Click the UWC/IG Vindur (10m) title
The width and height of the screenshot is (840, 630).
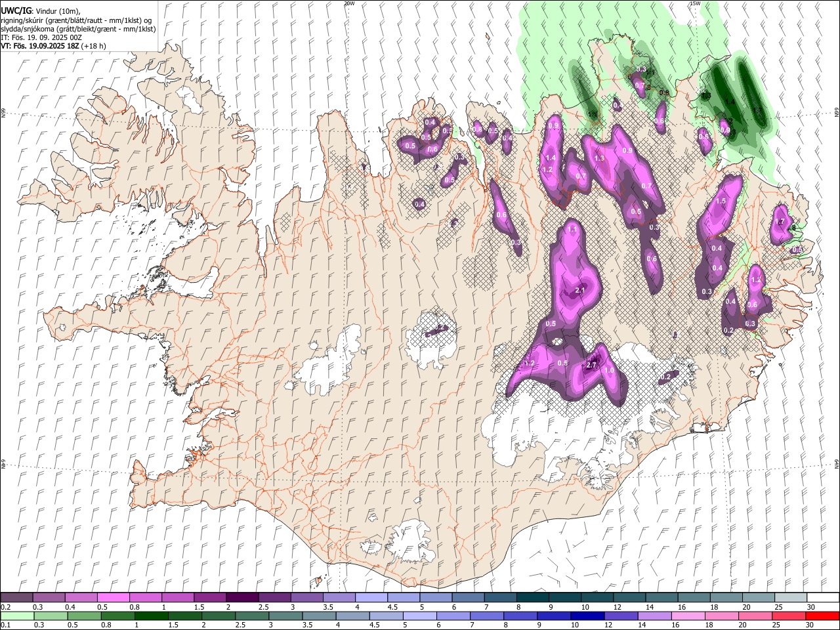click(40, 11)
